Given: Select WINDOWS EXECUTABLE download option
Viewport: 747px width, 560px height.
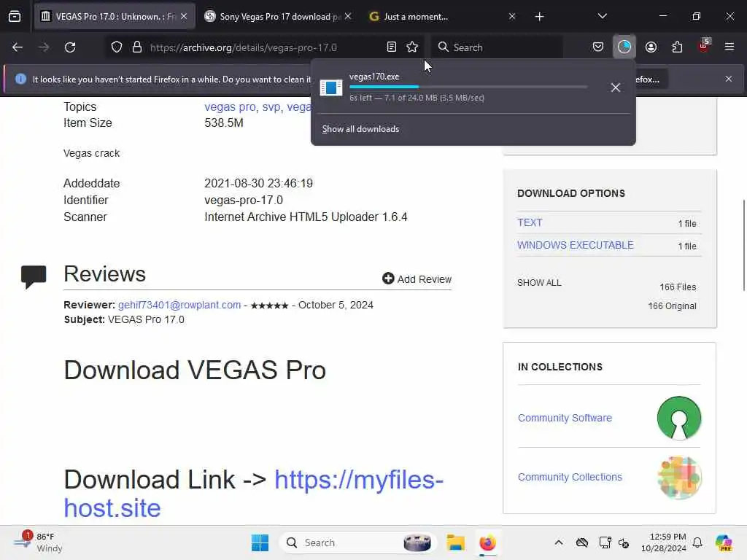Looking at the screenshot, I should click(x=576, y=245).
